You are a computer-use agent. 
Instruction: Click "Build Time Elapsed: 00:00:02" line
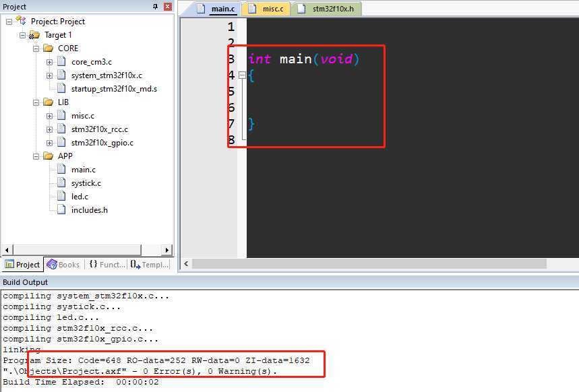[x=81, y=382]
